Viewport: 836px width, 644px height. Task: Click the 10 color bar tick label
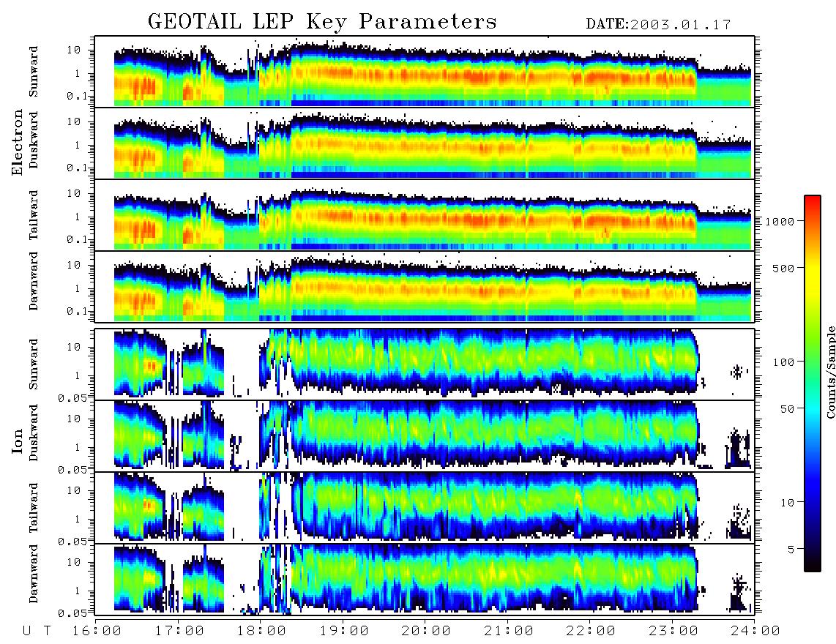787,502
